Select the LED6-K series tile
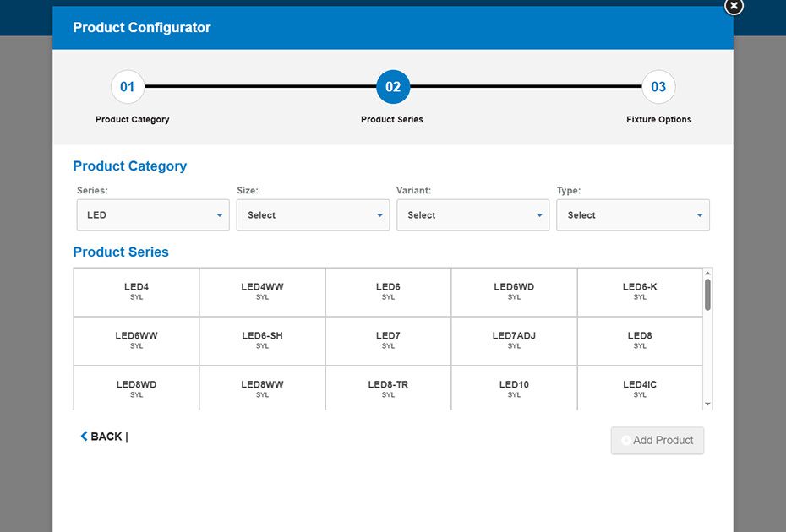Screen dimensions: 786x532 (640, 292)
